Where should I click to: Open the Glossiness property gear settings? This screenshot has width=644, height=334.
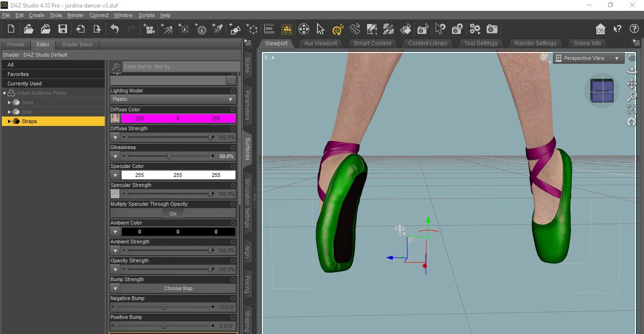233,147
